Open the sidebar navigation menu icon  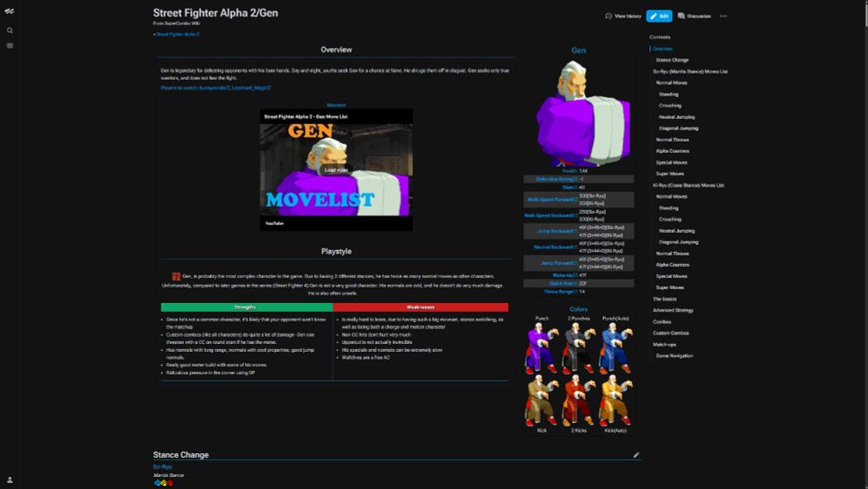10,45
